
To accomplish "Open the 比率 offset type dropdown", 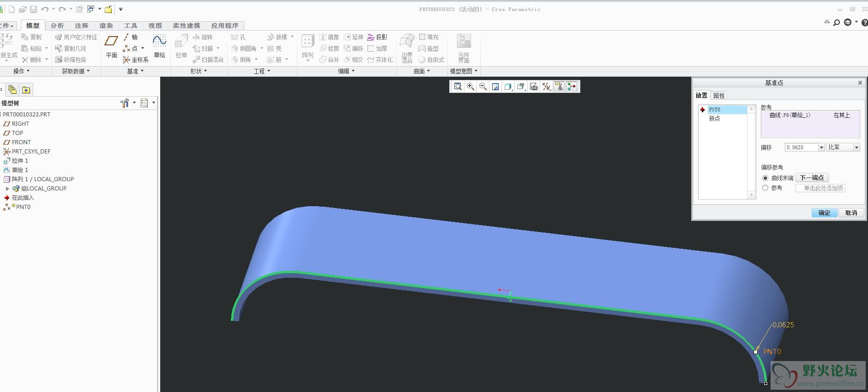I will (x=856, y=147).
